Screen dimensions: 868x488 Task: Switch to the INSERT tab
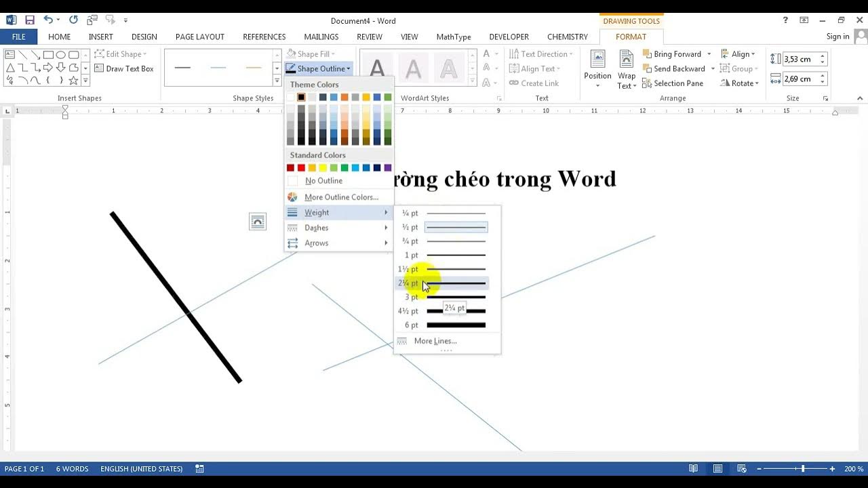point(100,37)
